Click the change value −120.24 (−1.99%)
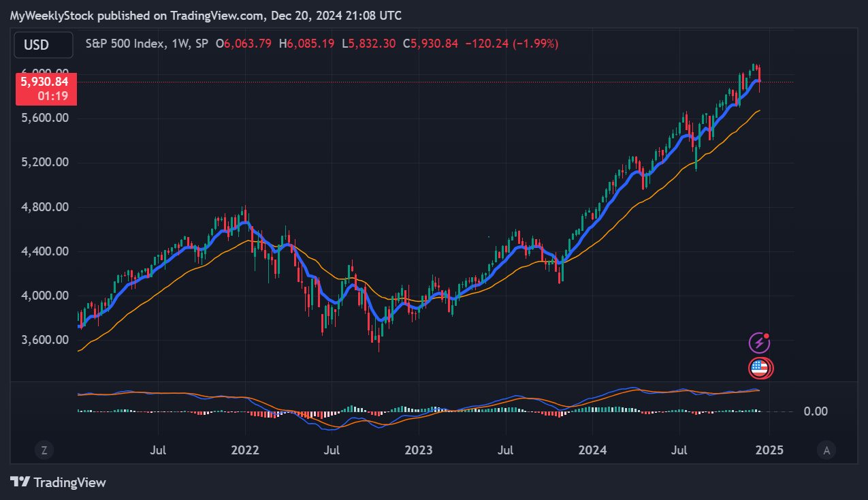This screenshot has height=500, width=868. tap(511, 44)
